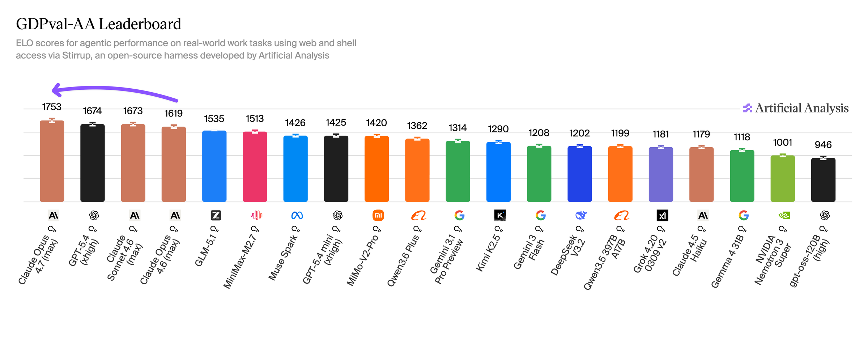
Task: Click the OpenAI logo for gpt-oss-120B
Action: [x=825, y=216]
